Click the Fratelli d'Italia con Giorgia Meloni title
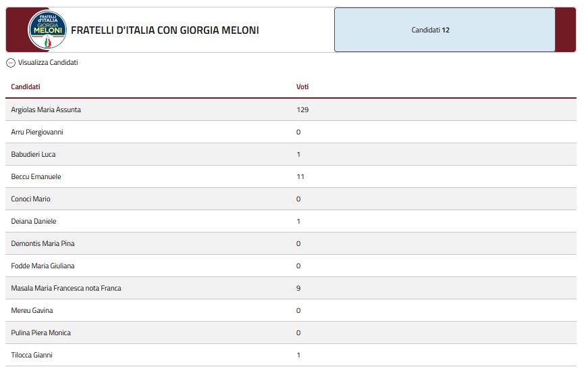Image resolution: width=588 pixels, height=369 pixels. 165,30
